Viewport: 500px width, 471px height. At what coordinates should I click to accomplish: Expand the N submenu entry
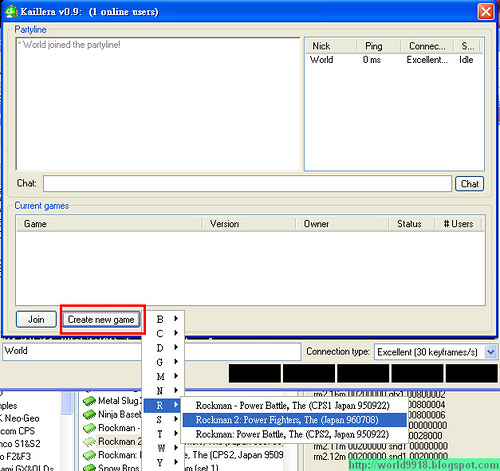click(163, 391)
